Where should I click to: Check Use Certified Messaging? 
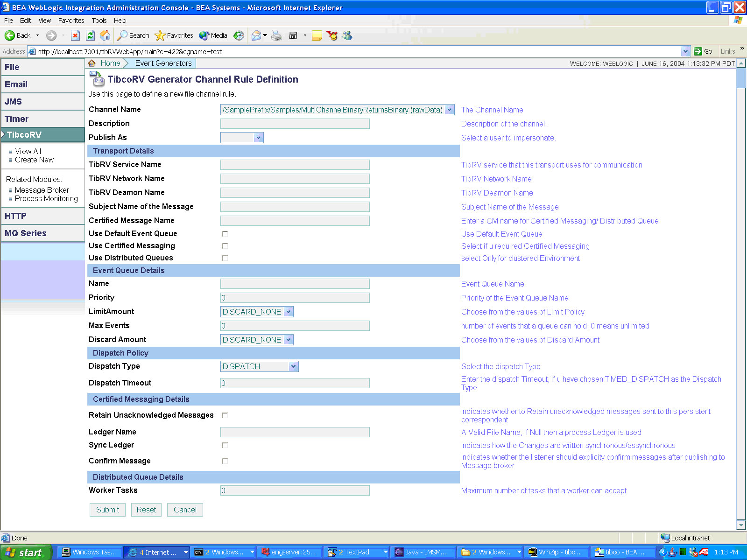(225, 246)
